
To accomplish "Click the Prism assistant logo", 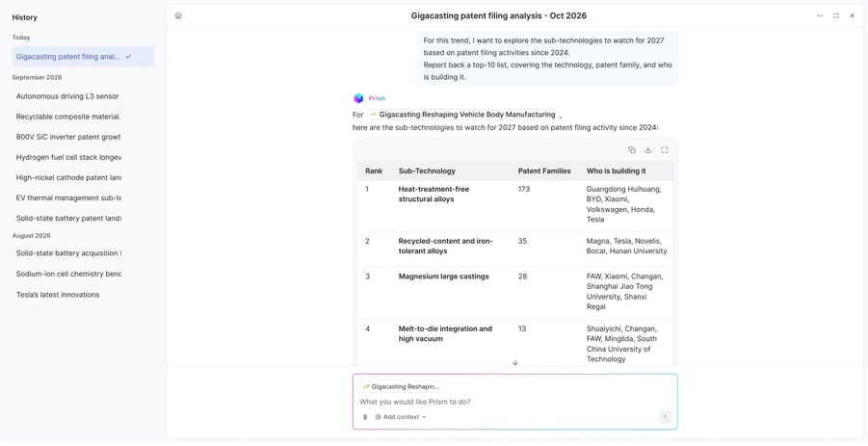I will [358, 98].
